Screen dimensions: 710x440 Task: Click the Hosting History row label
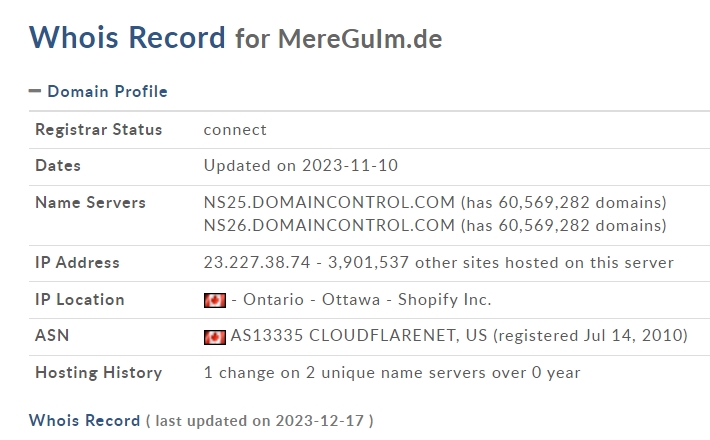[x=98, y=373]
